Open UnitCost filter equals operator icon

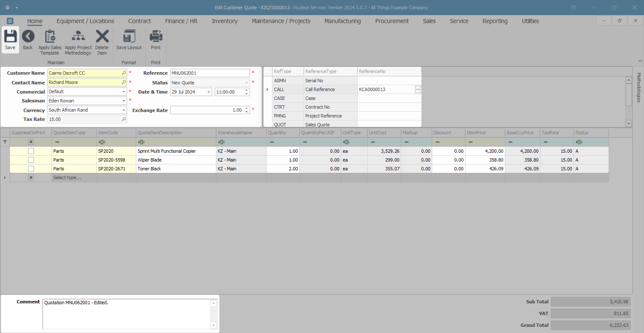373,142
